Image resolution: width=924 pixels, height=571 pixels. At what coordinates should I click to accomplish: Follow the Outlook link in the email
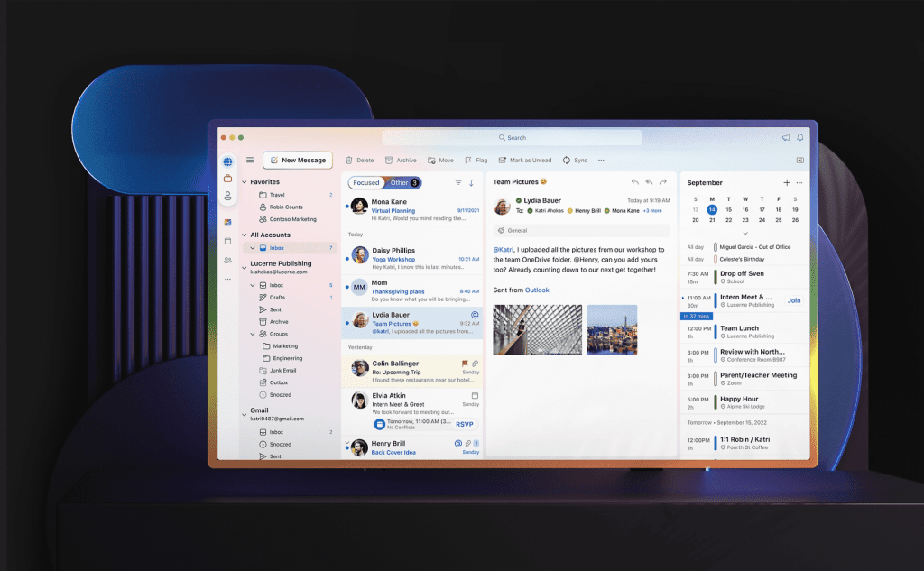coord(537,290)
